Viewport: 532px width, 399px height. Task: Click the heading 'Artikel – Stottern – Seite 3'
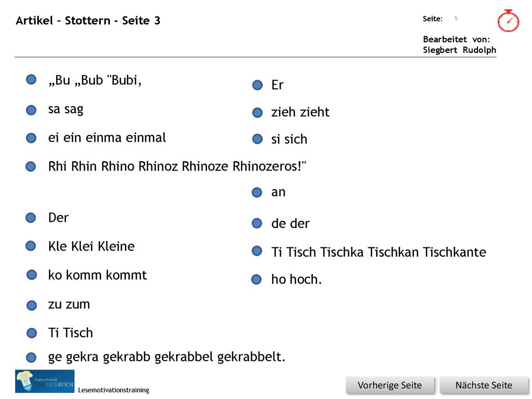[x=88, y=20]
